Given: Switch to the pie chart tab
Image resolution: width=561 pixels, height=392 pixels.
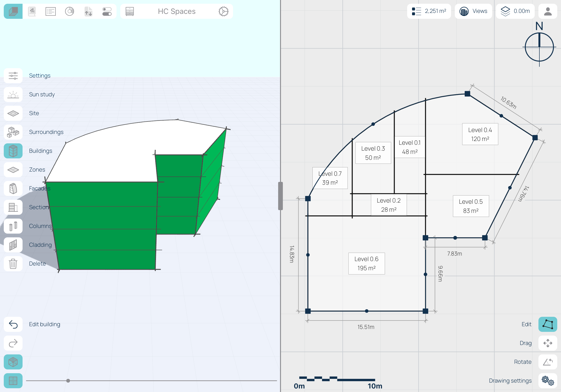Looking at the screenshot, I should tap(69, 12).
